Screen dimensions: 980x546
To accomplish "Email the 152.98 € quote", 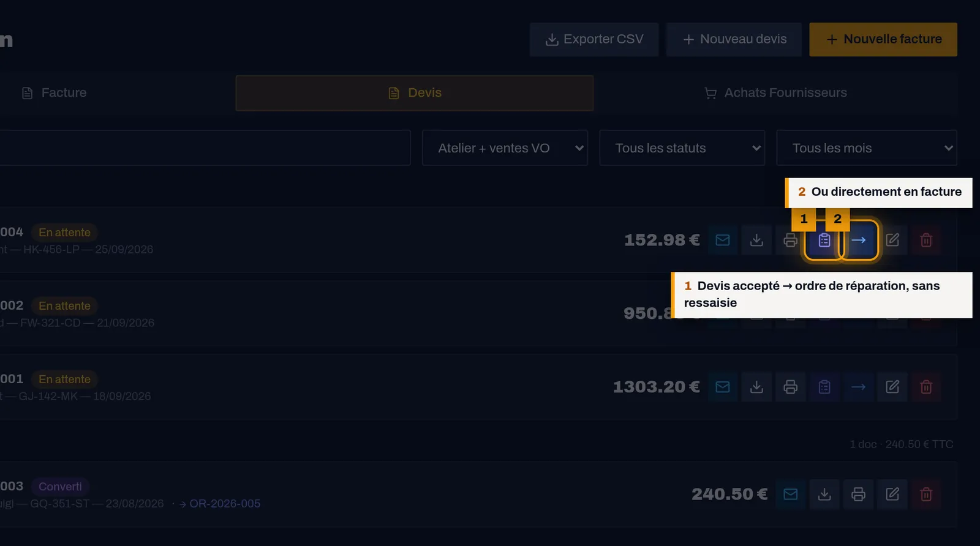I will click(x=723, y=240).
